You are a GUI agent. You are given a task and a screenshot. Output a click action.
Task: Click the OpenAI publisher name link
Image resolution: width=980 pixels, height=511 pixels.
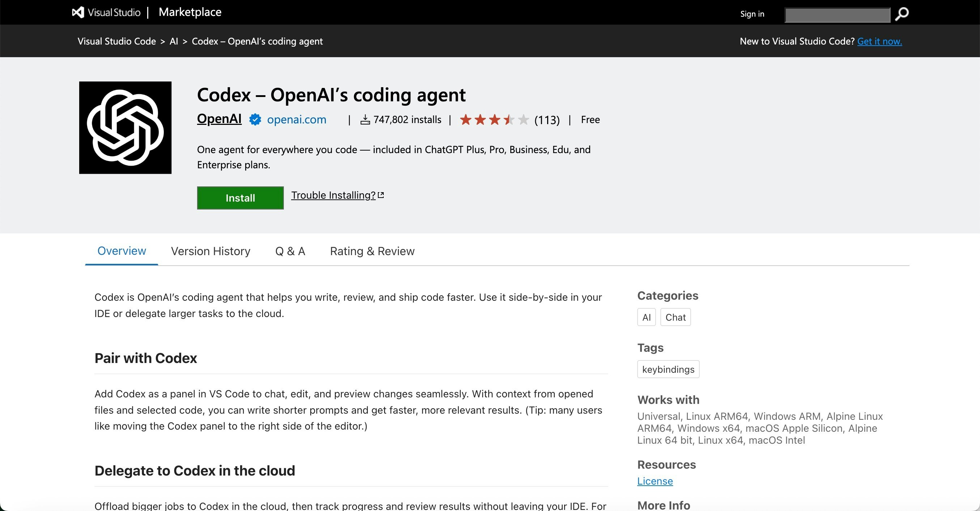pyautogui.click(x=219, y=119)
